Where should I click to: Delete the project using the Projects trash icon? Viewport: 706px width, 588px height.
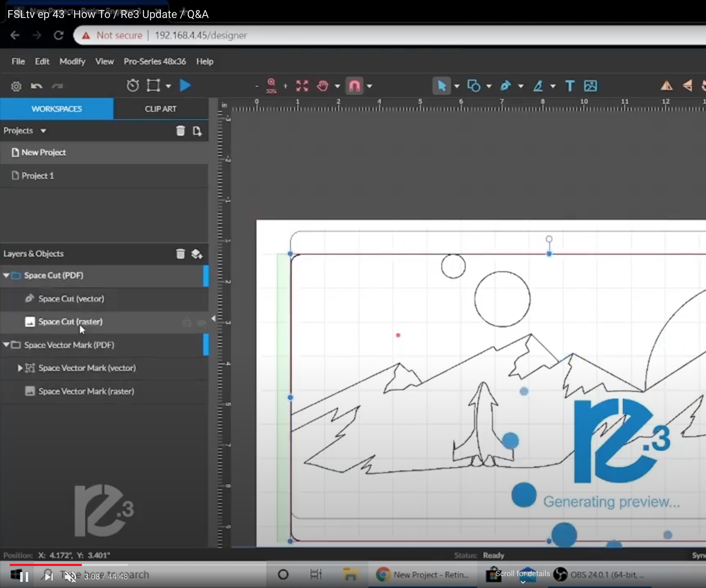pos(180,131)
